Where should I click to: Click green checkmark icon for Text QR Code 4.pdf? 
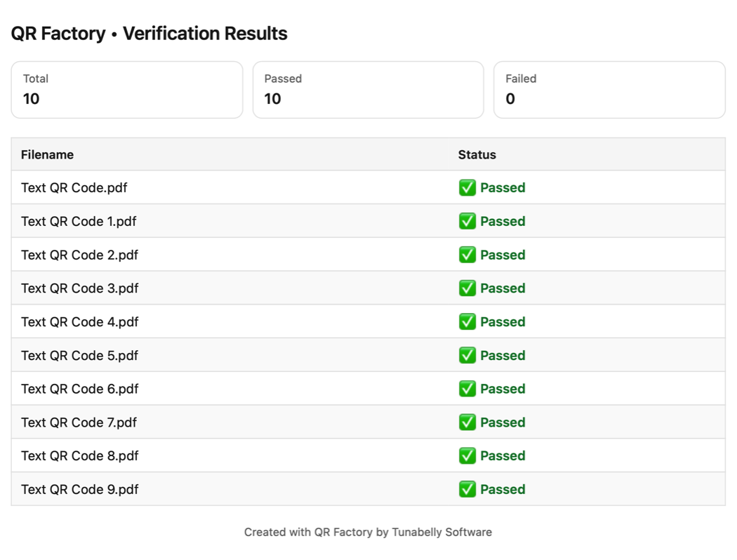click(467, 322)
